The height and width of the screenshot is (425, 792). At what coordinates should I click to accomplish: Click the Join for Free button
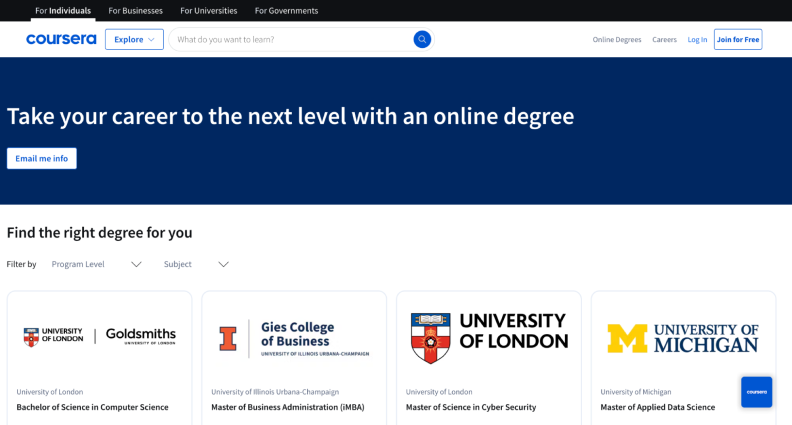tap(737, 39)
